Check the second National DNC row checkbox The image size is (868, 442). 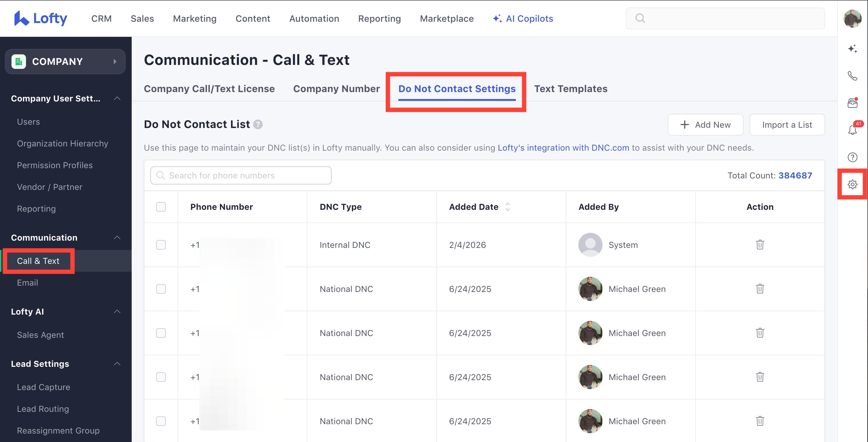pos(161,333)
